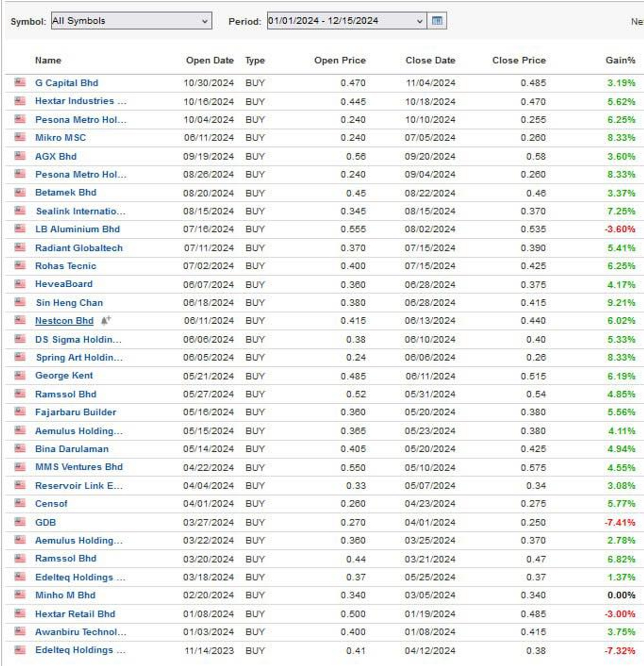This screenshot has width=644, height=666.
Task: Open Pesona Metro link opened on 10/04/2024
Action: 80,119
